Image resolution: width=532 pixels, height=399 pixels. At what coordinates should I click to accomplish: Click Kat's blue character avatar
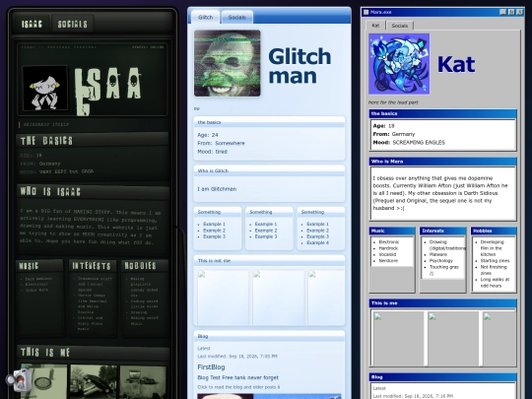(x=399, y=64)
